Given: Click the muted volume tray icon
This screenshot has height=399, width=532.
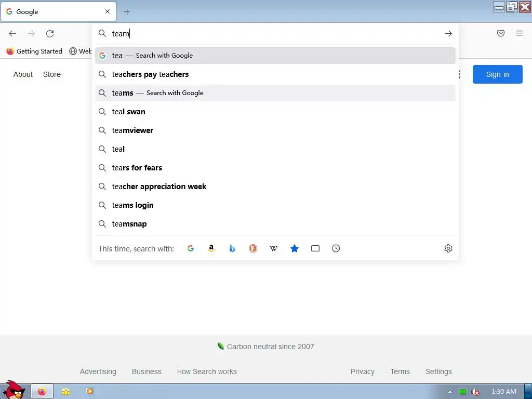Looking at the screenshot, I should (x=475, y=392).
